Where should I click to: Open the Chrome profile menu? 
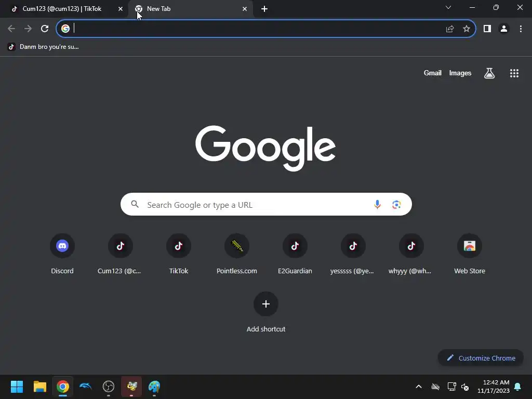click(x=504, y=29)
